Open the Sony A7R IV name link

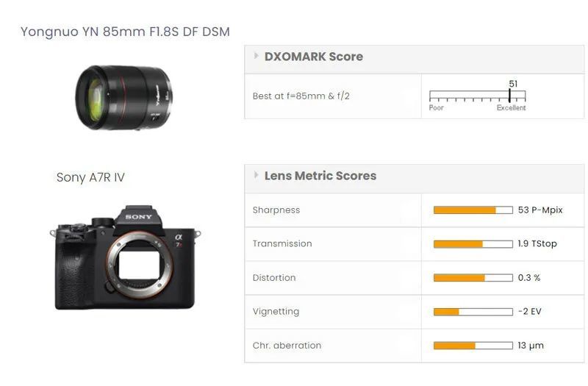pyautogui.click(x=90, y=177)
